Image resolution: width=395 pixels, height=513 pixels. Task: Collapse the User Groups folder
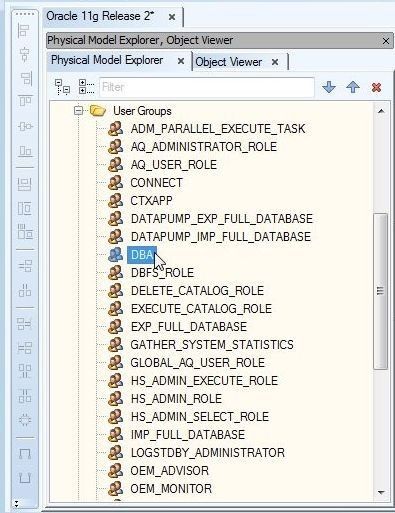78,110
